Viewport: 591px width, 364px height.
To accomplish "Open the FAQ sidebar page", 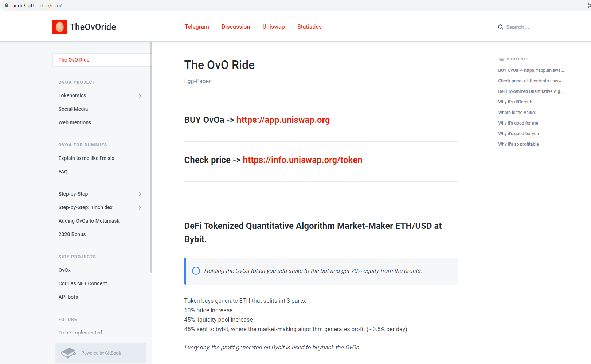I will click(x=63, y=172).
